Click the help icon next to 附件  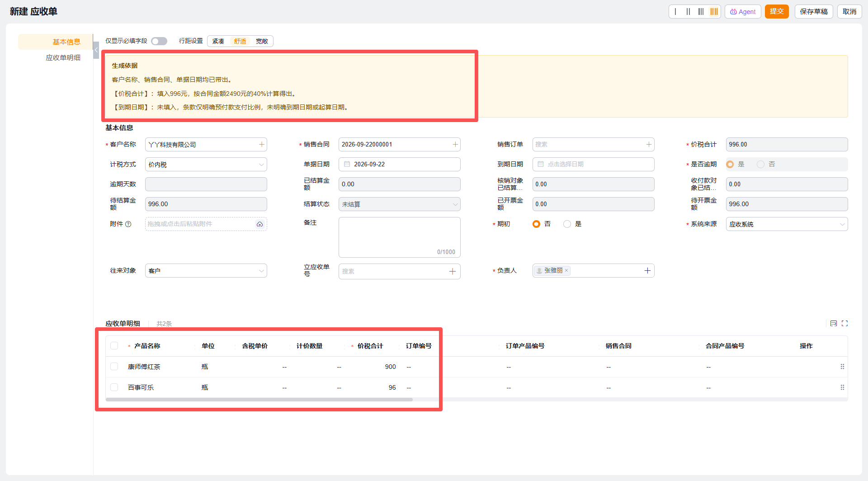tap(128, 224)
